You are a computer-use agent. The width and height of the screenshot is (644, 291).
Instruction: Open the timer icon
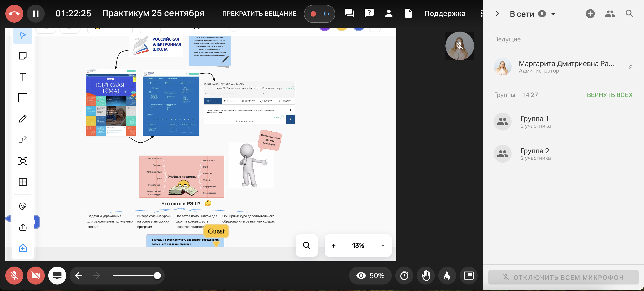[x=404, y=276]
